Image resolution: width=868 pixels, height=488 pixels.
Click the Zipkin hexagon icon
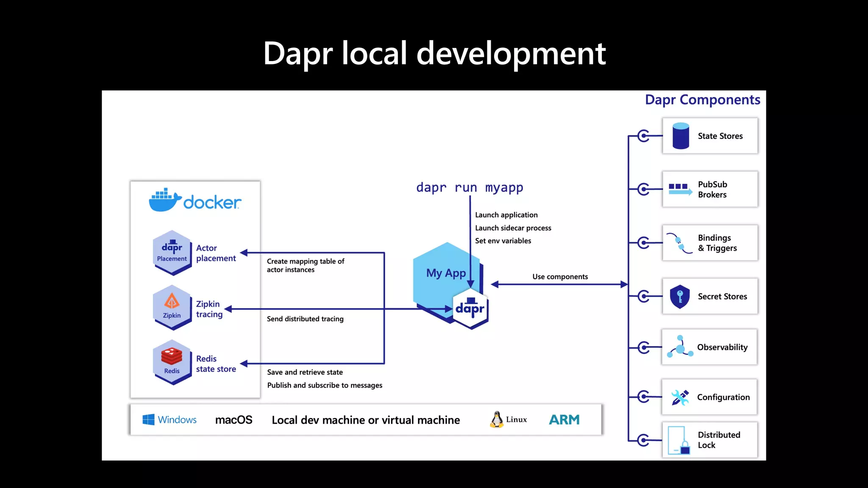(x=172, y=308)
